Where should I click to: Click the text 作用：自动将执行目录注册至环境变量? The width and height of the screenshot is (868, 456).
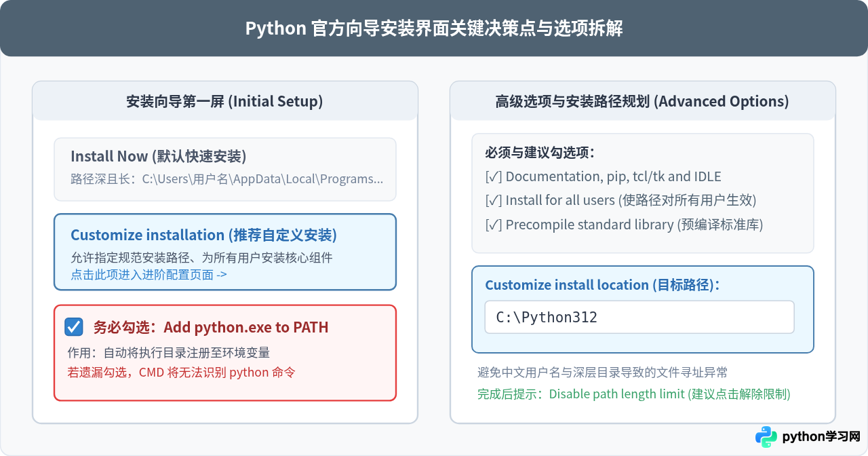[168, 353]
